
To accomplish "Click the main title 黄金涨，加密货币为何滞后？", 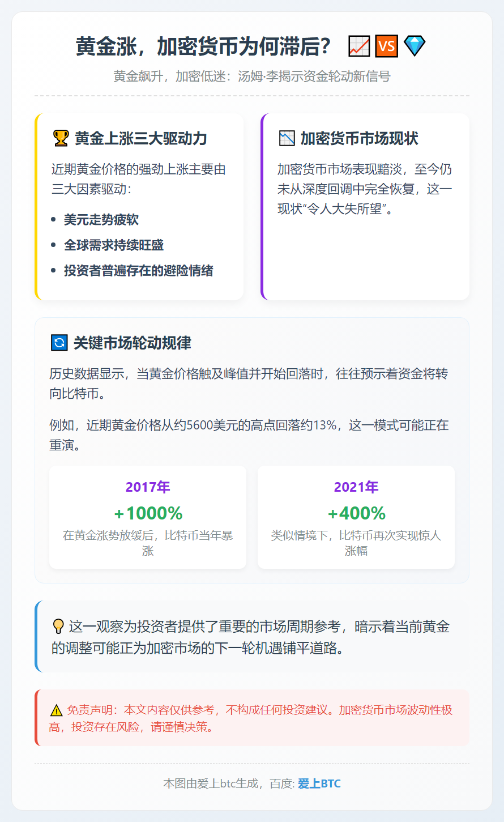I will pyautogui.click(x=203, y=46).
